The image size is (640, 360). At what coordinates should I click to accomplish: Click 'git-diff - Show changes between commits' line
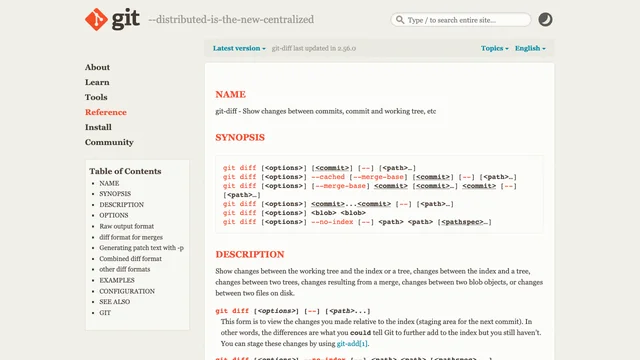pyautogui.click(x=326, y=111)
